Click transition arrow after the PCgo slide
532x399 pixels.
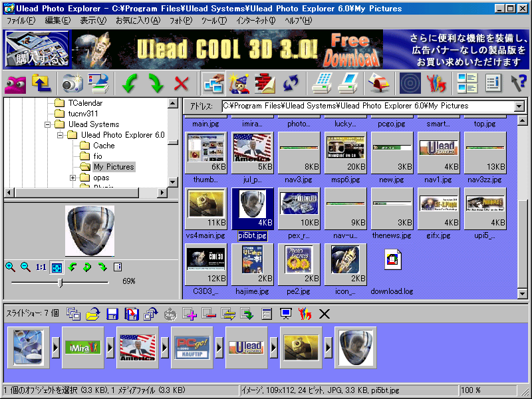pyautogui.click(x=219, y=347)
